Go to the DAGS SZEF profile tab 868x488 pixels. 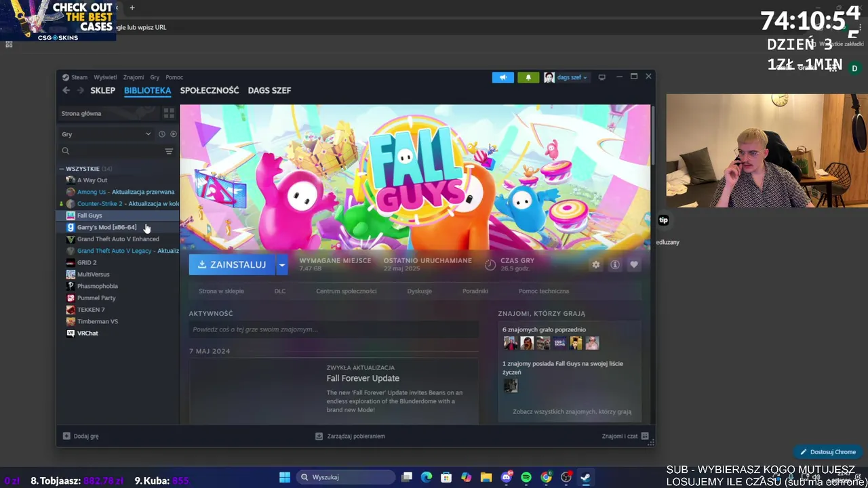269,90
